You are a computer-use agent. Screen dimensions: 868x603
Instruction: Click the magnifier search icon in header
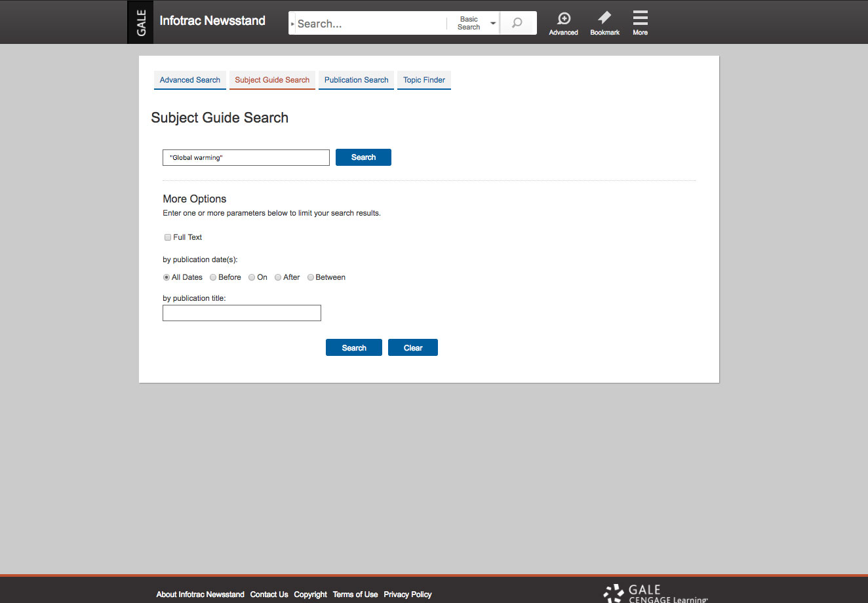(x=518, y=23)
